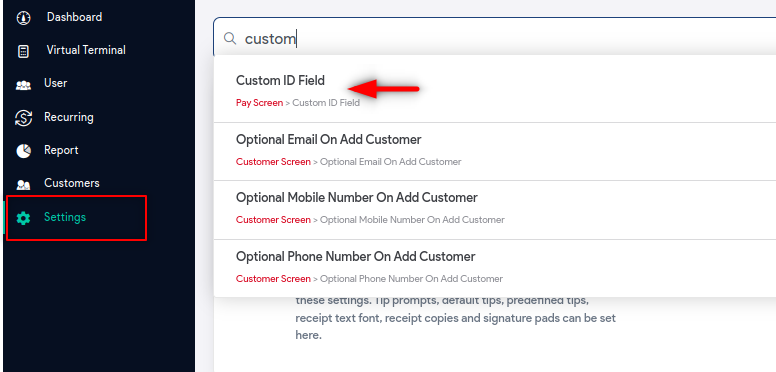
Task: Choose Optional Email On Add Customer result
Action: pos(495,151)
